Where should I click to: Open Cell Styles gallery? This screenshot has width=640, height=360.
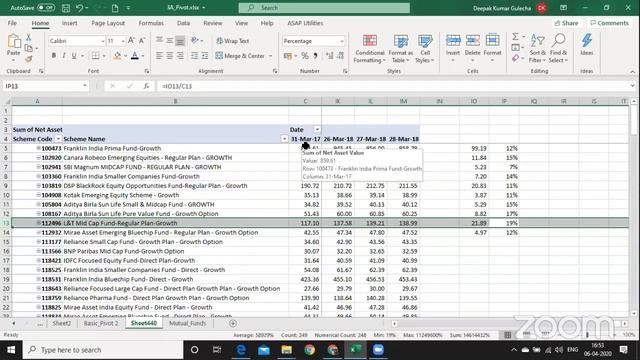424,49
